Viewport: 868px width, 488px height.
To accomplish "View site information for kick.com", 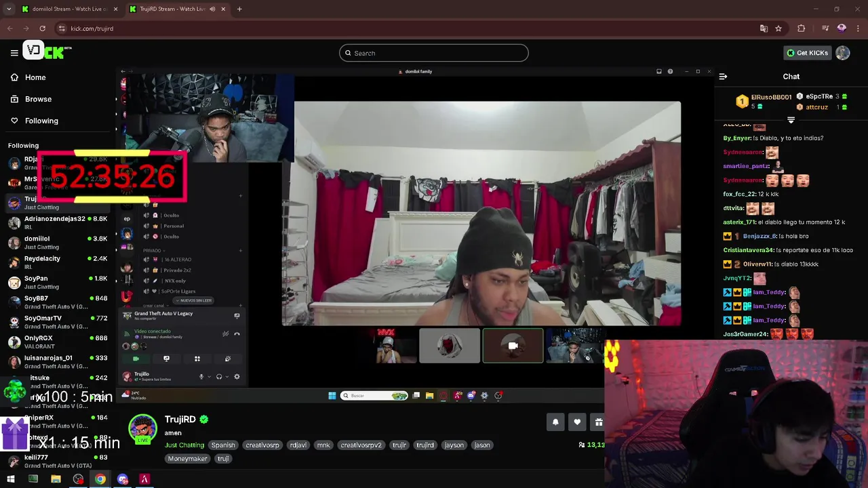I will pyautogui.click(x=62, y=28).
